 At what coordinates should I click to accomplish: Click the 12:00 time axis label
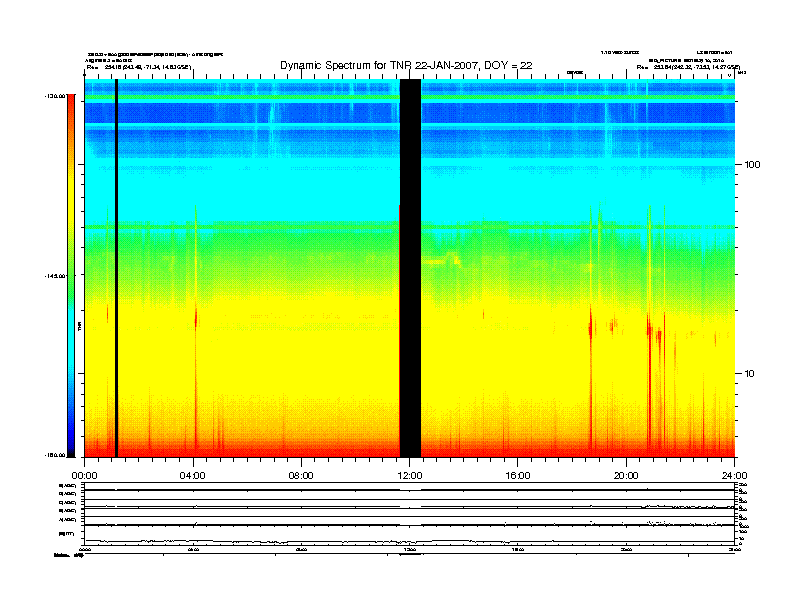point(410,476)
